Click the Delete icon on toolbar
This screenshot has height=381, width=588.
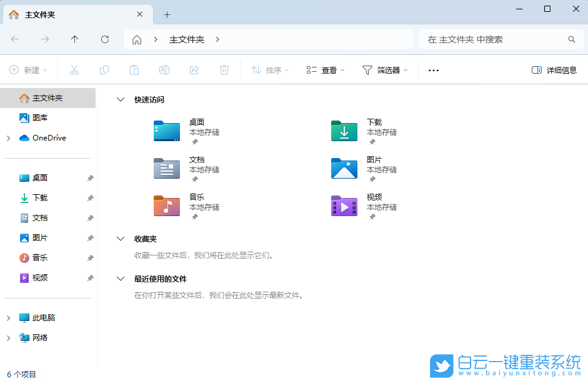click(224, 70)
